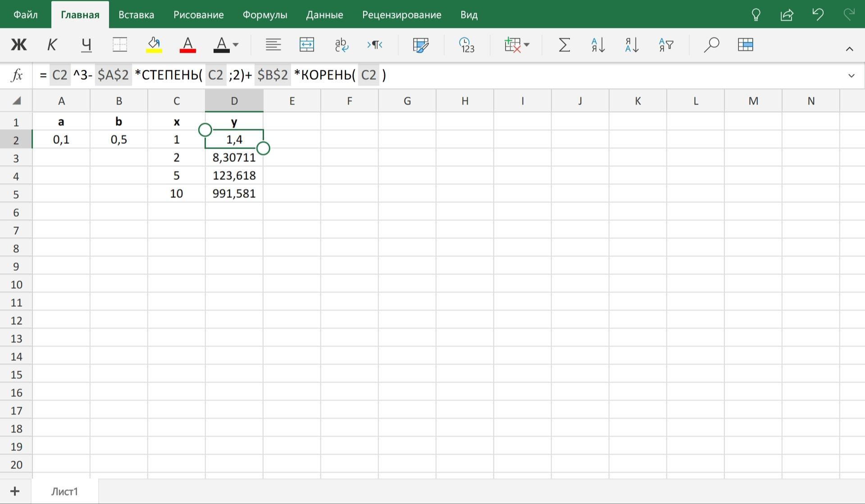865x504 pixels.
Task: Switch to the Формулы tab
Action: click(x=265, y=15)
